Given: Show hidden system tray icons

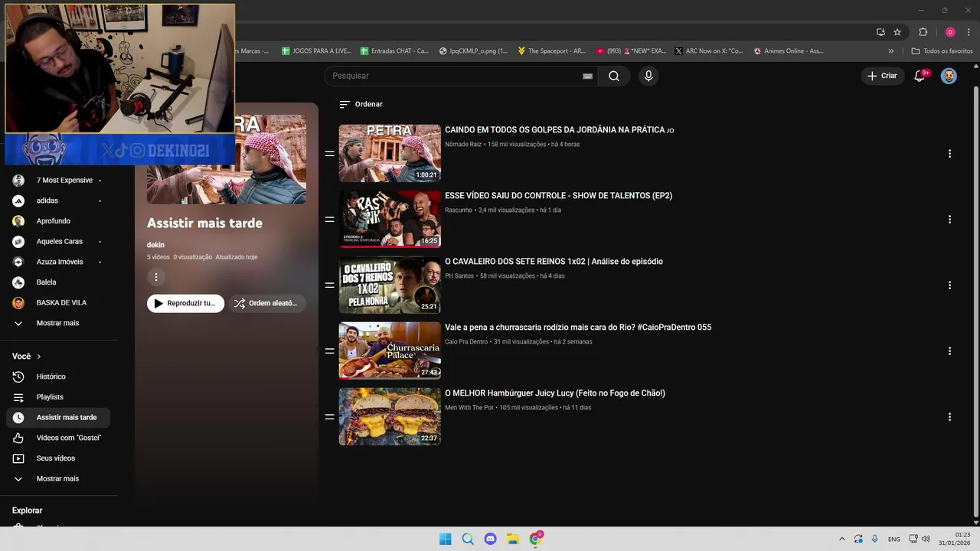Looking at the screenshot, I should tap(842, 539).
